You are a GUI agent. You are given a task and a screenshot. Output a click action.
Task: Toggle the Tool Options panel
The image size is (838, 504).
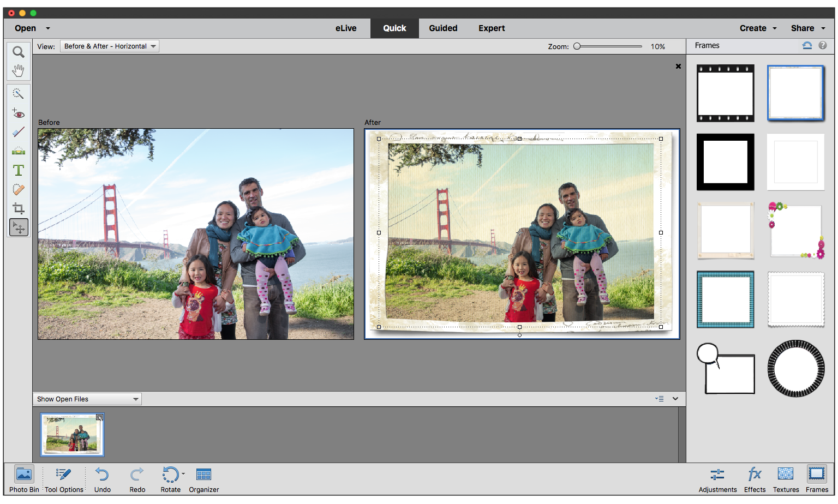pyautogui.click(x=64, y=479)
